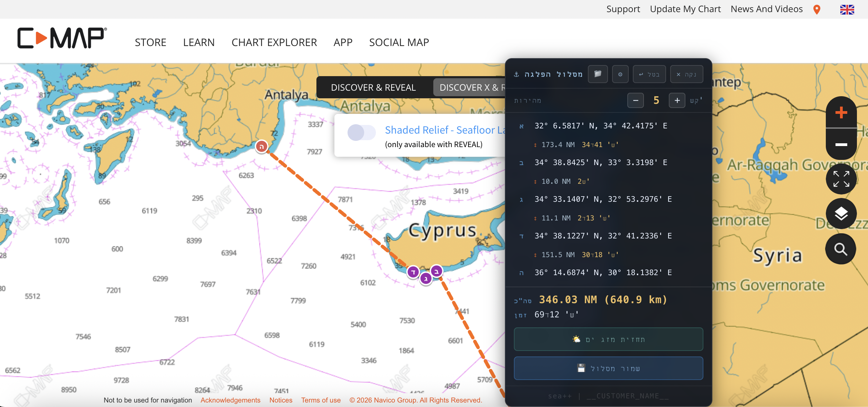This screenshot has height=407, width=868.
Task: Click waypoint marker ב off Cyprus
Action: tap(436, 271)
